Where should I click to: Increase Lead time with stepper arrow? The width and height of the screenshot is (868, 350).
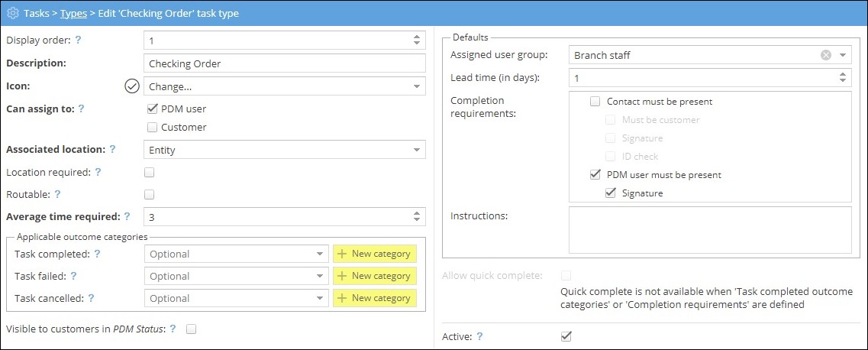pyautogui.click(x=843, y=74)
